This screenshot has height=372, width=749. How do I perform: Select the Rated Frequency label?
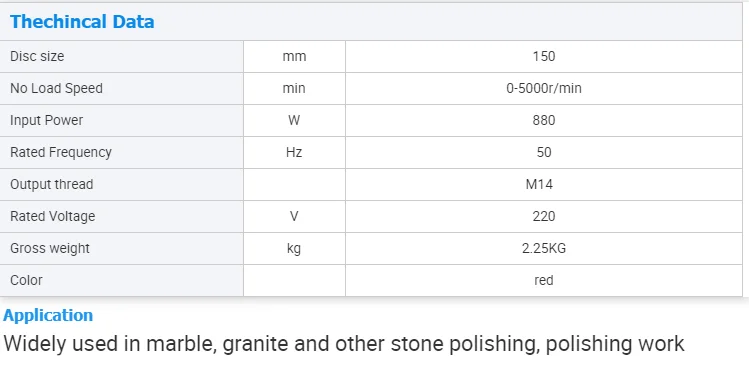(61, 152)
